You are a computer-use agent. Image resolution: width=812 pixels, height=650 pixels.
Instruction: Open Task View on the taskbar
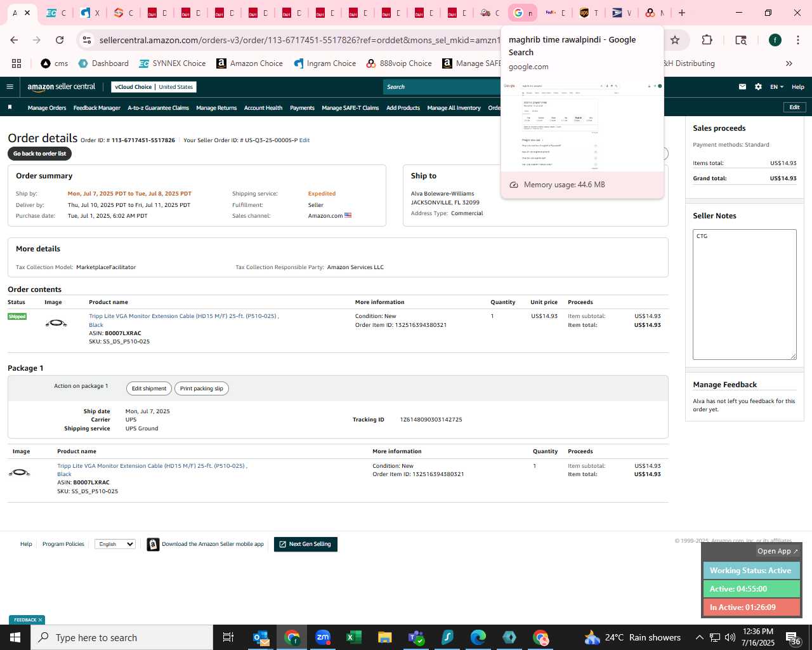tap(228, 637)
